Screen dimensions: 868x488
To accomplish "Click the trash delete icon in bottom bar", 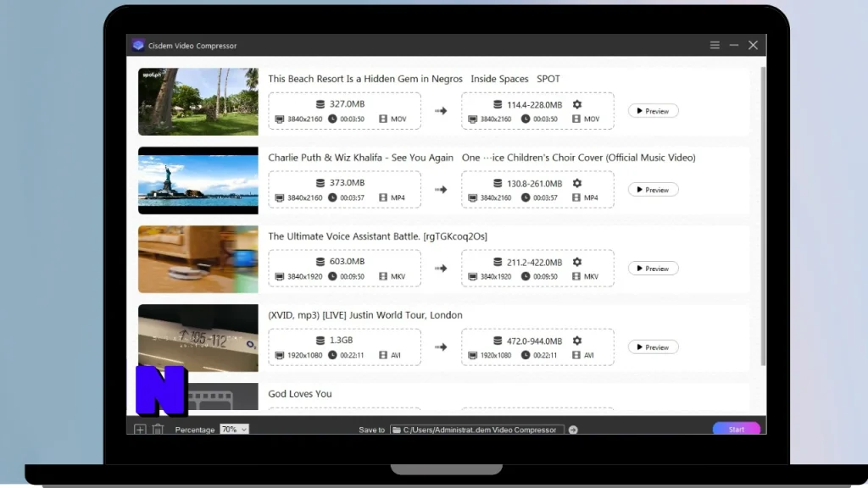I will tap(158, 430).
